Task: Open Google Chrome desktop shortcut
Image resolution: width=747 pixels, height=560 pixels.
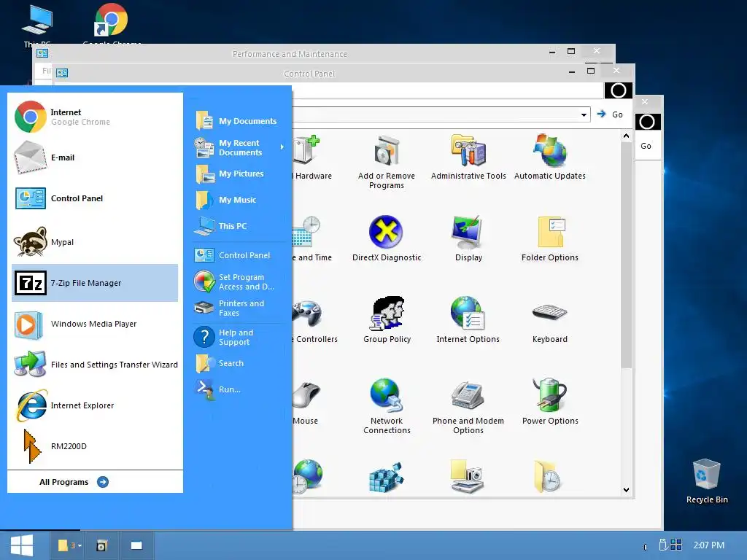Action: pos(112,24)
